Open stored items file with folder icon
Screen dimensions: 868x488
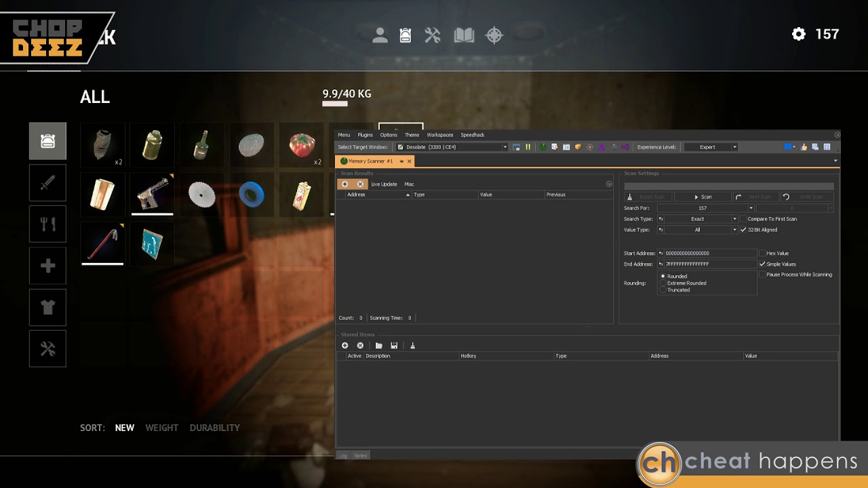click(x=379, y=346)
